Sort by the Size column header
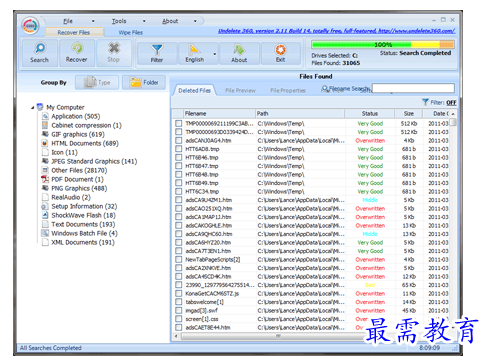 (409, 114)
